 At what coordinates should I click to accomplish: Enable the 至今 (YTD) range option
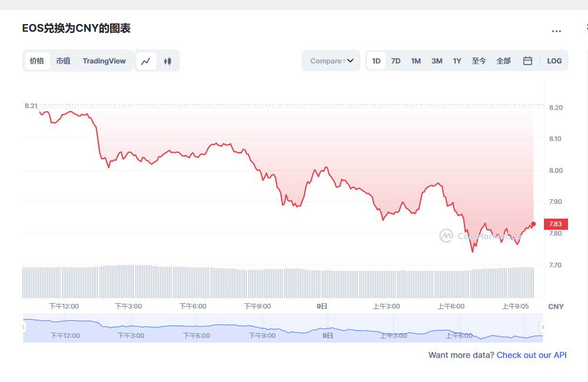479,61
